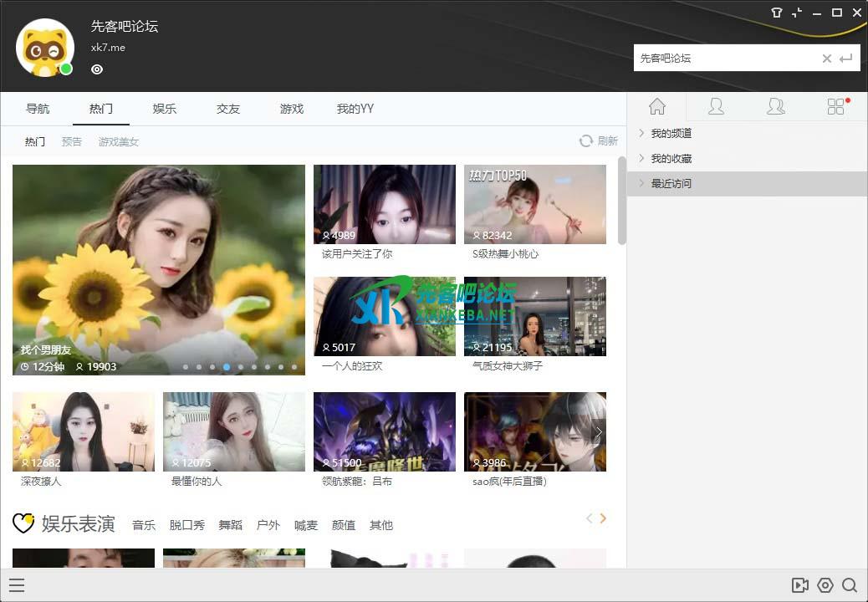Expand the 我的收藏 section
This screenshot has height=602, width=868.
pyautogui.click(x=671, y=158)
